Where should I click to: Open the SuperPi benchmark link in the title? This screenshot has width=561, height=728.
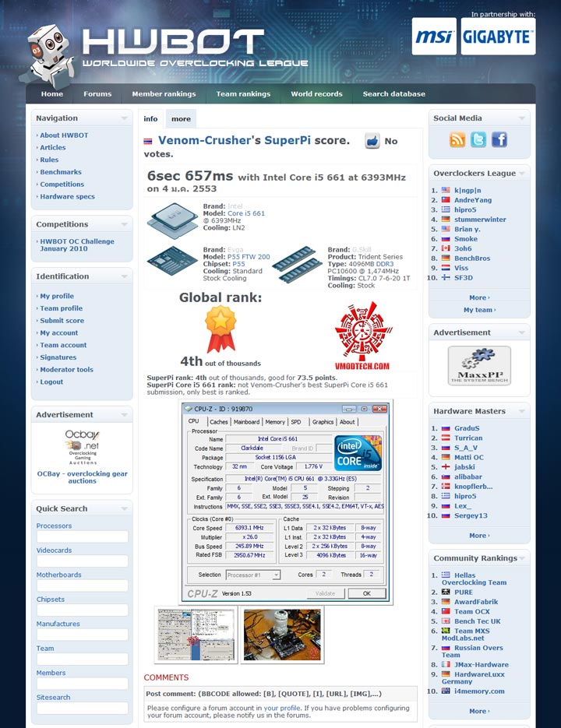point(288,140)
